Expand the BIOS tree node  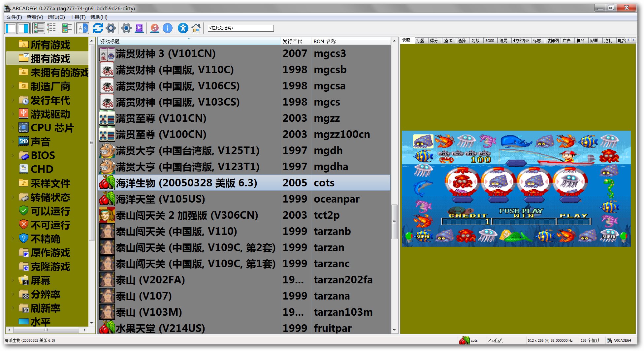pos(13,155)
